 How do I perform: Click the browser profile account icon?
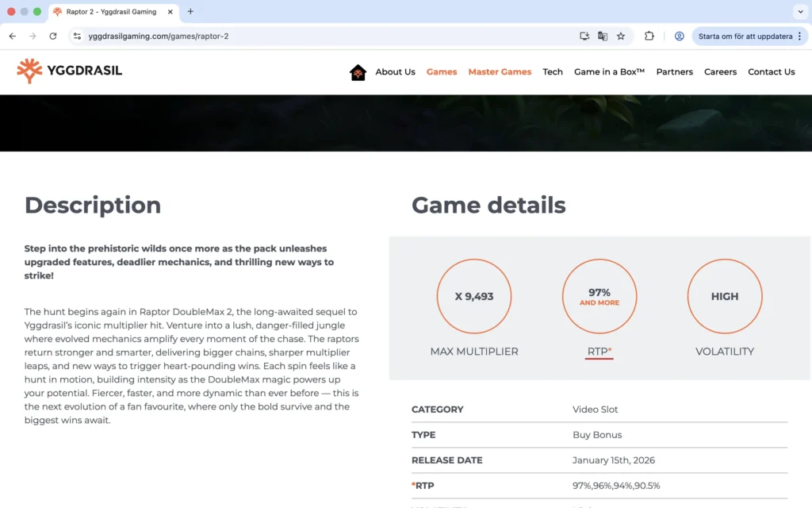680,36
